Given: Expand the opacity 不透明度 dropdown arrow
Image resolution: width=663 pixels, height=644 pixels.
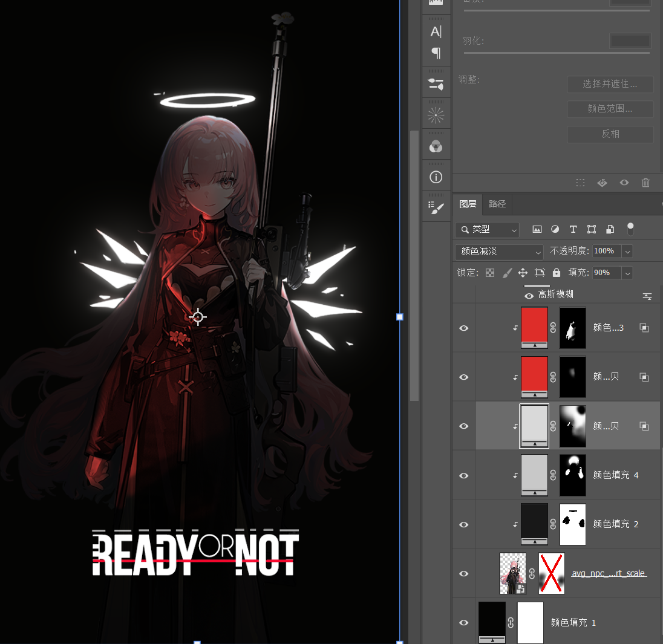Looking at the screenshot, I should tap(627, 252).
